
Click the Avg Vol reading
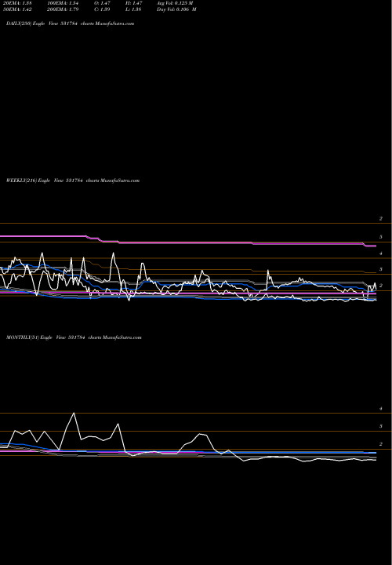tap(175, 3)
